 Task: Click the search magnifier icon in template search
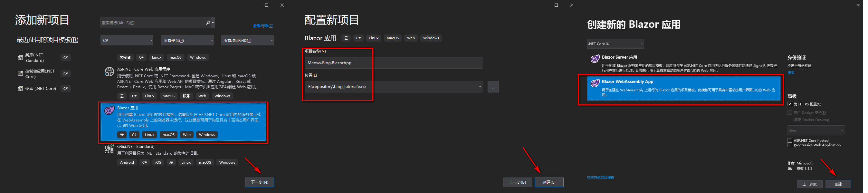pos(208,23)
